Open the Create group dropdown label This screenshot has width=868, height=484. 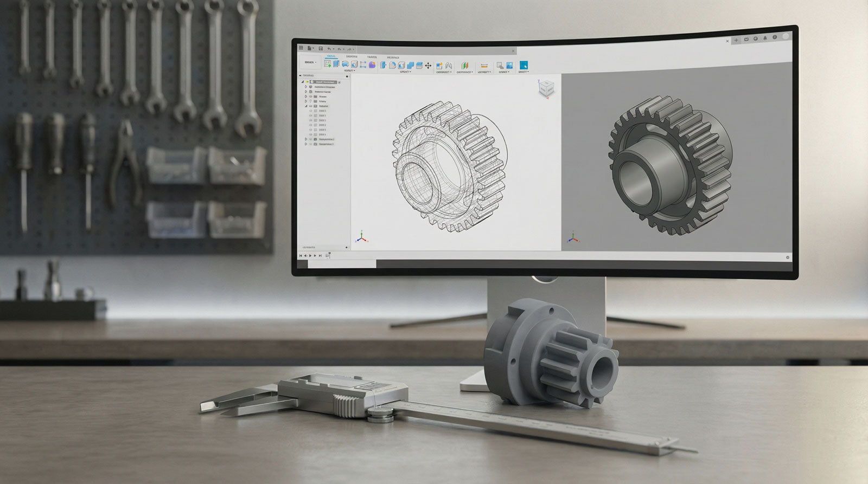click(349, 70)
